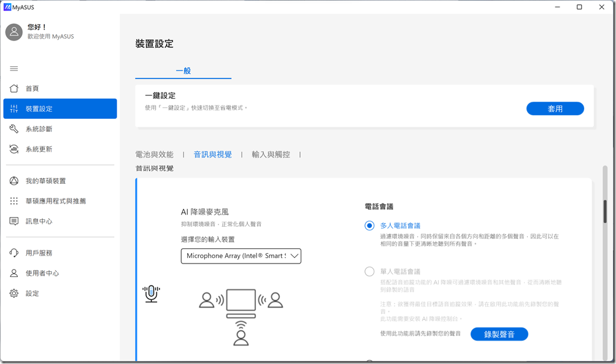This screenshot has height=364, width=616.
Task: Click the 訊息中心 message icon
Action: [x=14, y=221]
